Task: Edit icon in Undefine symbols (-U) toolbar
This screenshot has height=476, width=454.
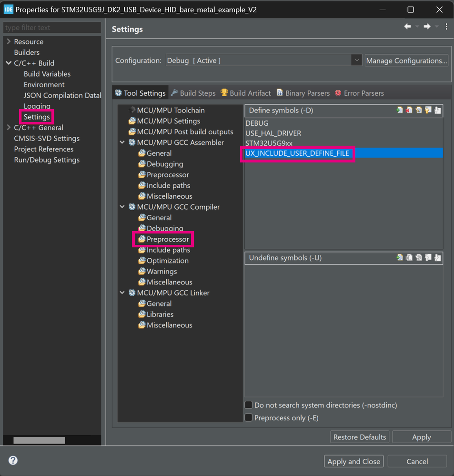Action: click(419, 258)
